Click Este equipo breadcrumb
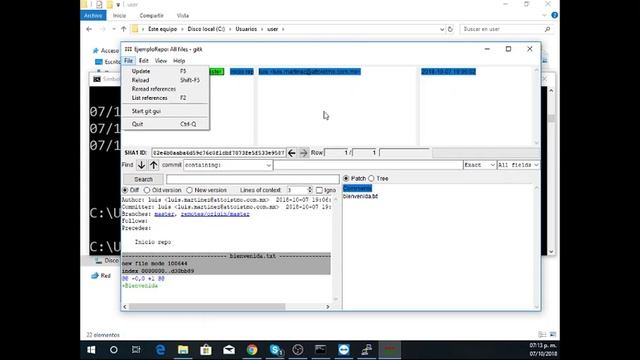The image size is (640, 360). coord(162,29)
